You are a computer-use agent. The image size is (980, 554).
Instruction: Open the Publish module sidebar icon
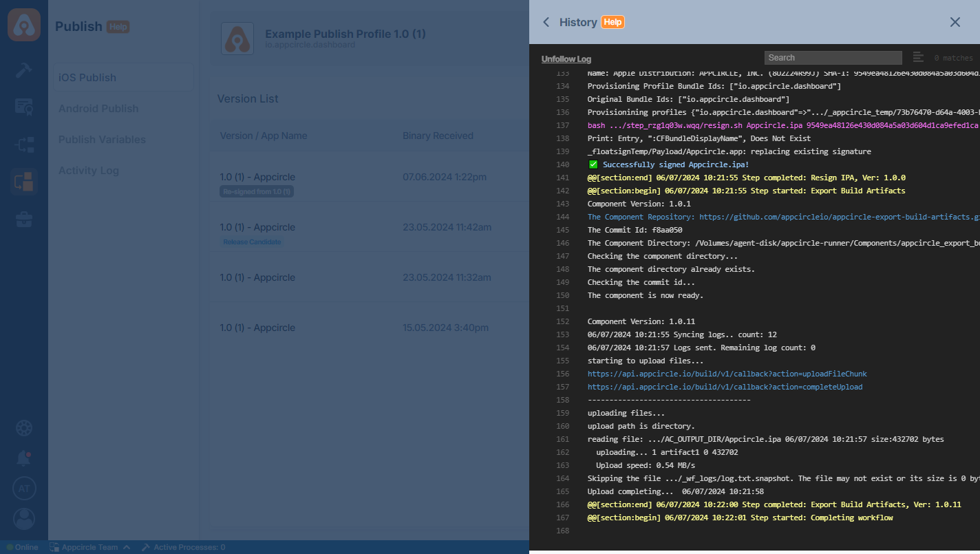(x=24, y=182)
